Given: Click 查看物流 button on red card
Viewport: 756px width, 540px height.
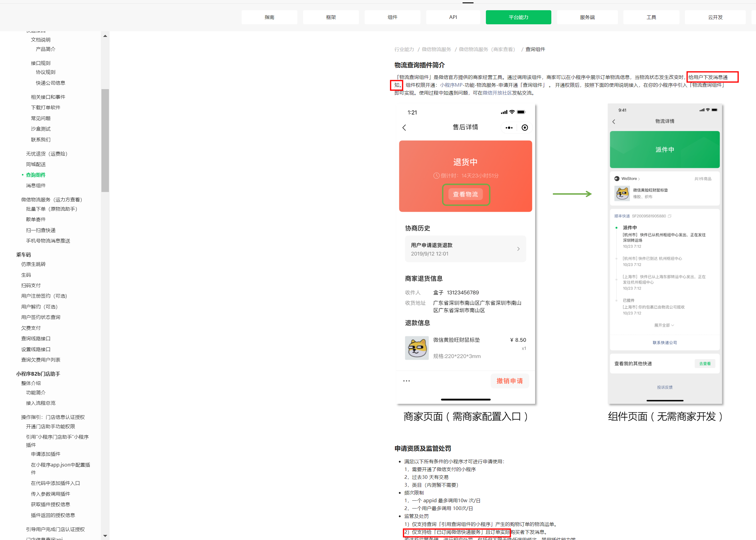Looking at the screenshot, I should [x=465, y=194].
